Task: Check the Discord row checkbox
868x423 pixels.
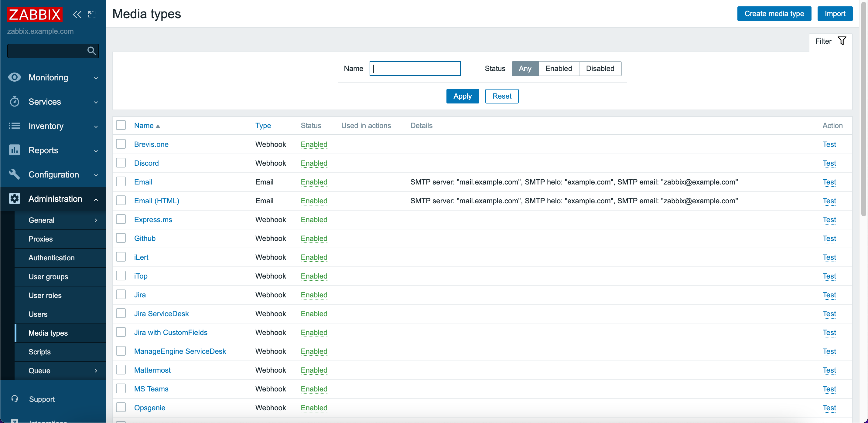Action: pos(121,163)
